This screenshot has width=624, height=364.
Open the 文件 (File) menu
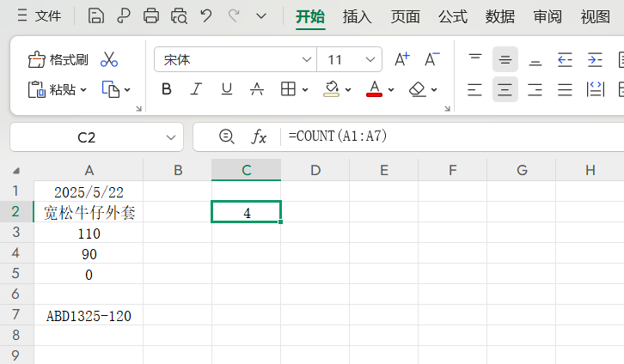[x=40, y=16]
